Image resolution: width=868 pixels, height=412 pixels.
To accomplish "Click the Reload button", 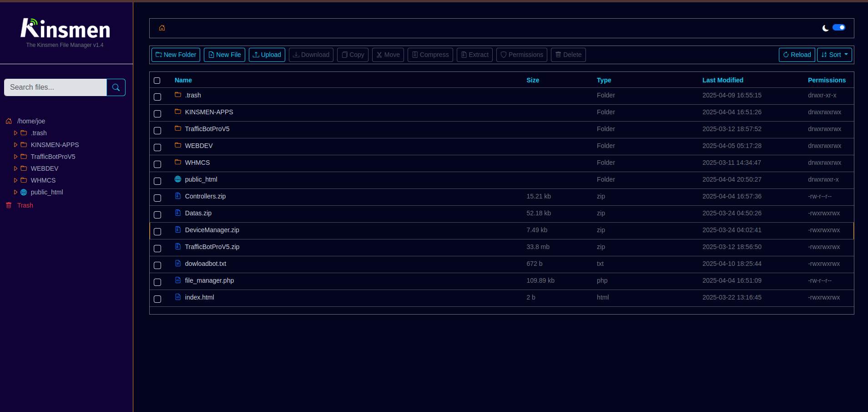I will click(x=797, y=55).
